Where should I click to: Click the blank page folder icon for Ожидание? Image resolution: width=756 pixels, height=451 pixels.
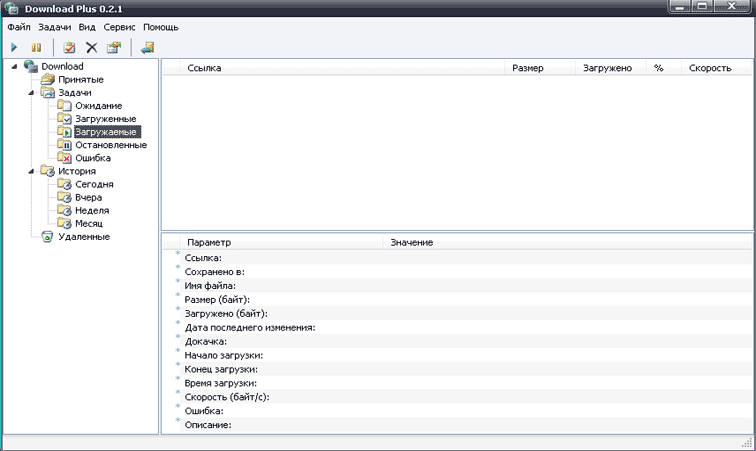[x=65, y=105]
